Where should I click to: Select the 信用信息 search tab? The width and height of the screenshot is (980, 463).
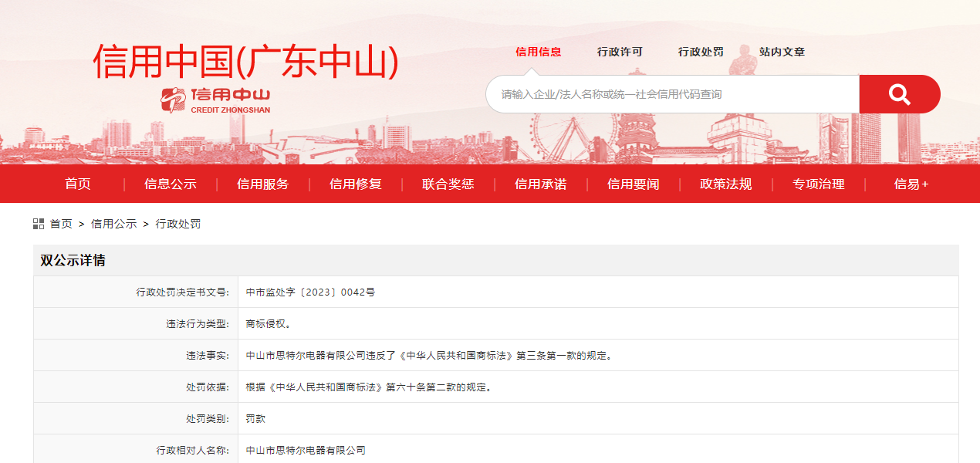(539, 52)
